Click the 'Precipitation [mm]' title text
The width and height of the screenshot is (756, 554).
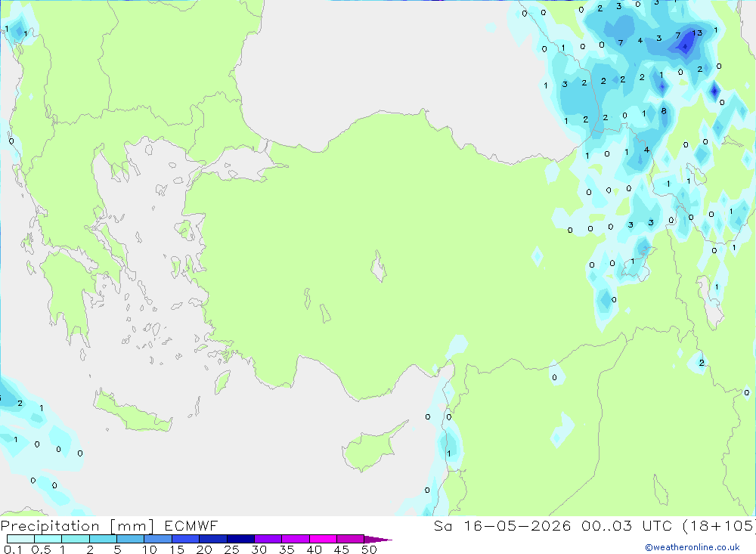[x=77, y=526]
